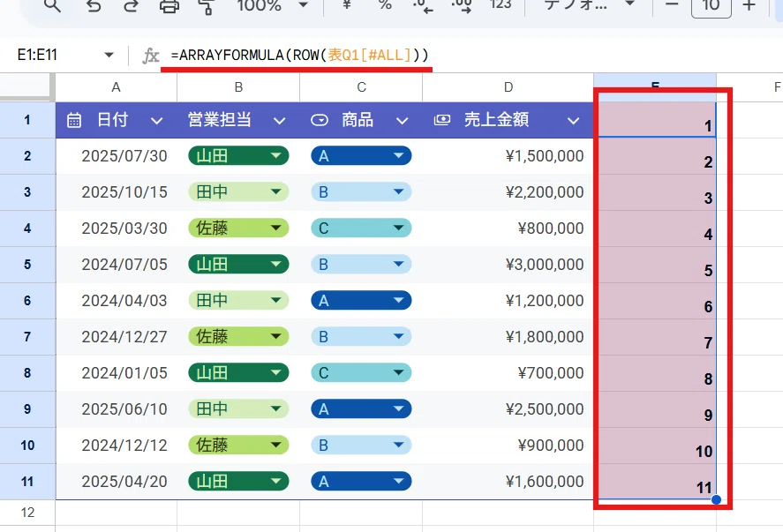
Task: Open the name box dropdown arrow
Action: click(x=109, y=55)
